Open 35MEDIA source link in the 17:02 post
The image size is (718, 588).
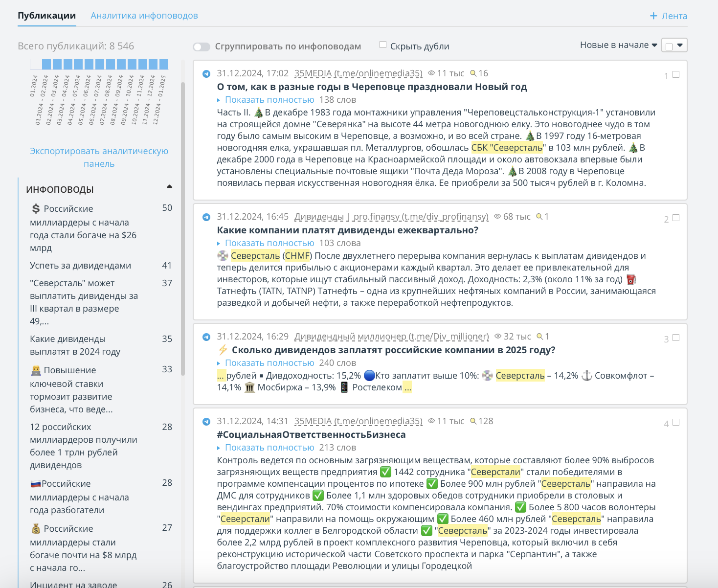click(359, 73)
